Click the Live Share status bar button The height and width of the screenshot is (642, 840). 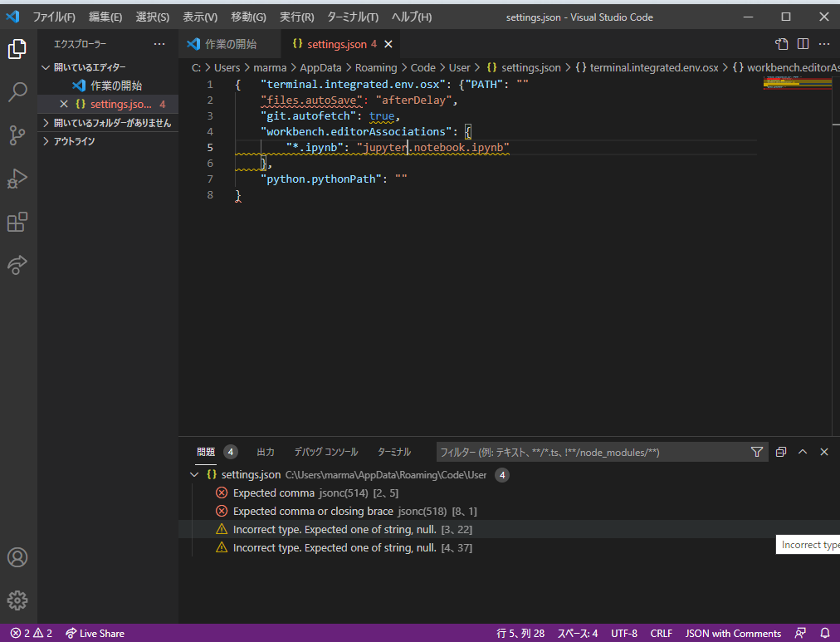[x=95, y=633]
